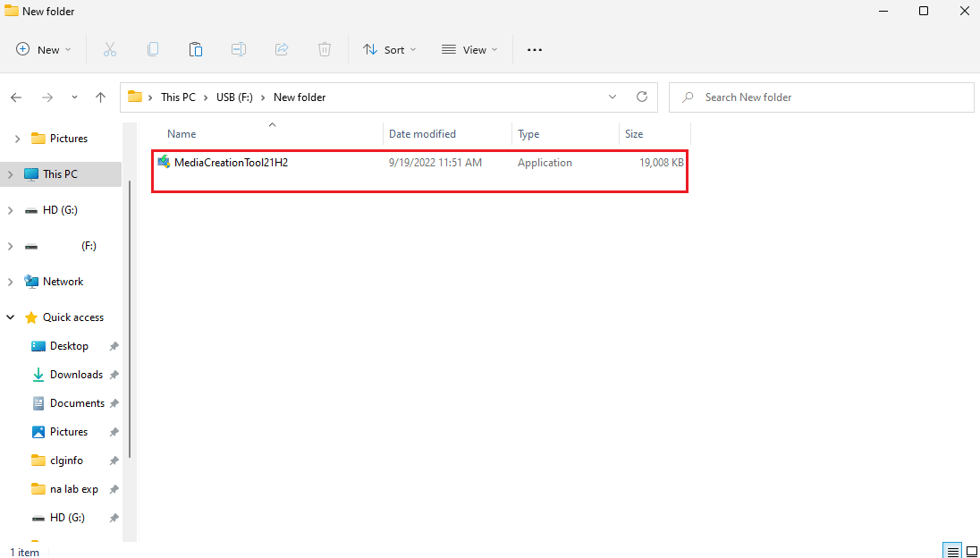
Task: Click the Network icon in navigation pane
Action: (x=31, y=282)
